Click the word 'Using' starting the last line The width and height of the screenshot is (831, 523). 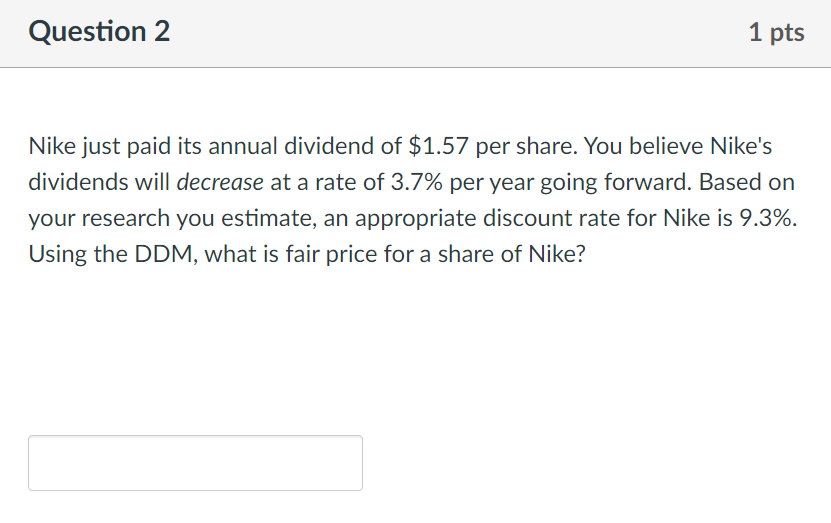pyautogui.click(x=57, y=255)
